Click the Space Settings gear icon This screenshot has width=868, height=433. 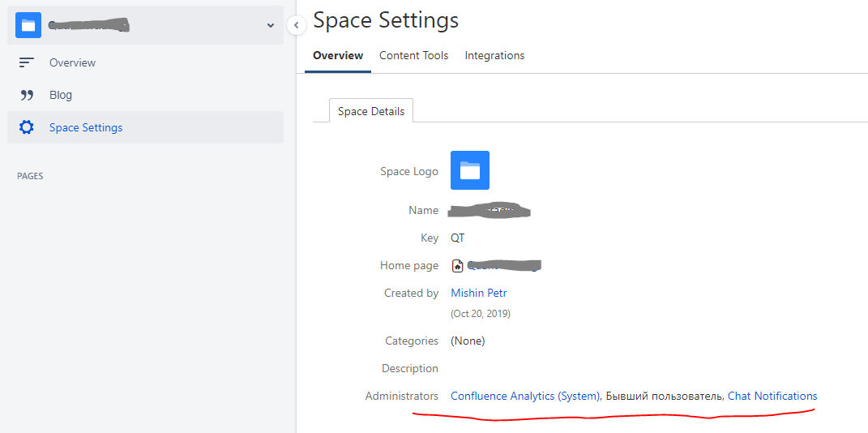(x=26, y=127)
